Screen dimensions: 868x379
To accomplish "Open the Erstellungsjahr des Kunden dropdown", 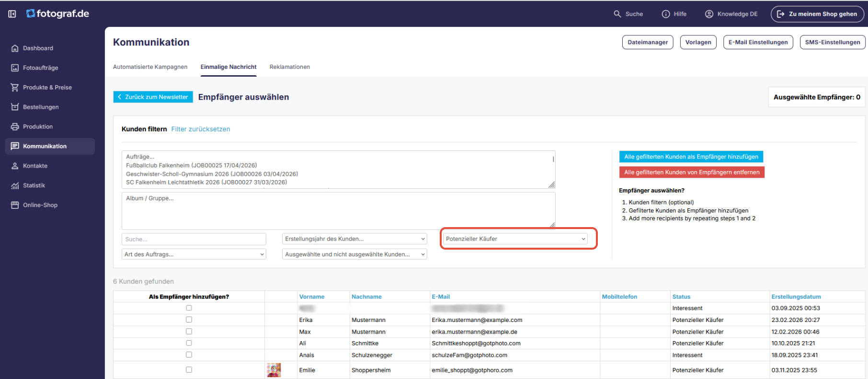I will click(x=354, y=239).
